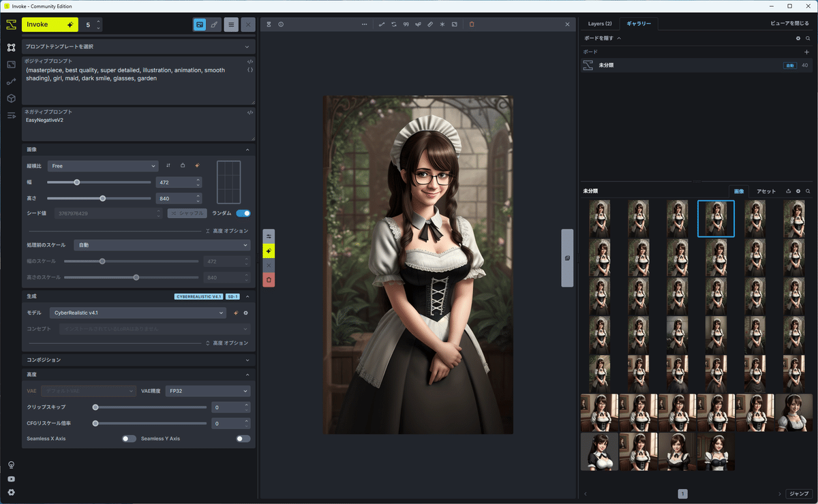Click the swap dimensions arrows icon
The image size is (818, 504).
pyautogui.click(x=168, y=166)
